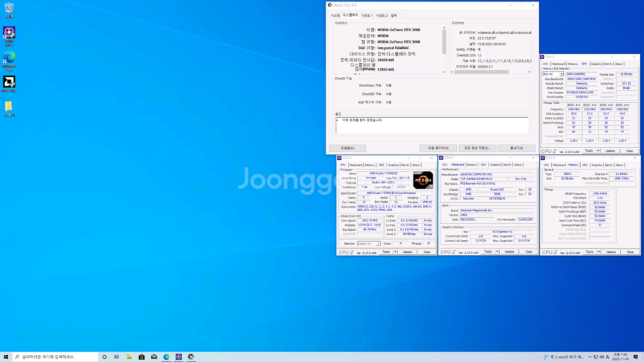The image size is (644, 362).
Task: Click Validate in the Memory CPU-Z window
Action: click(611, 252)
